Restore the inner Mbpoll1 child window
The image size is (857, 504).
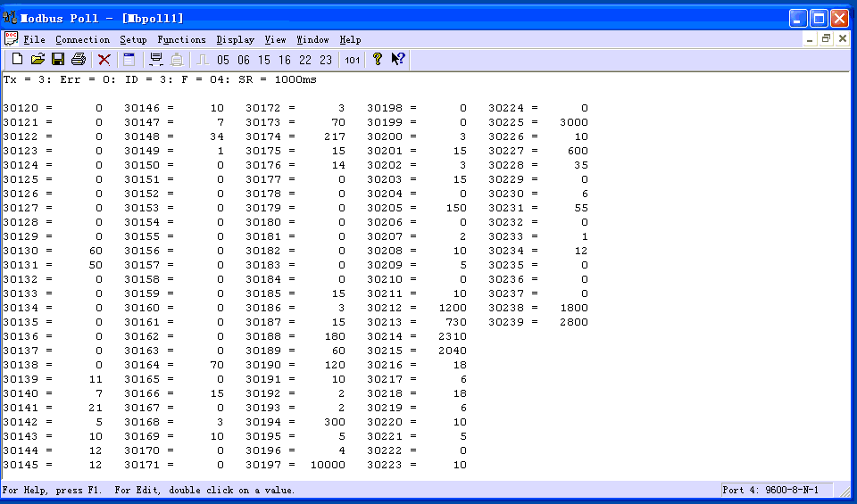[x=826, y=39]
